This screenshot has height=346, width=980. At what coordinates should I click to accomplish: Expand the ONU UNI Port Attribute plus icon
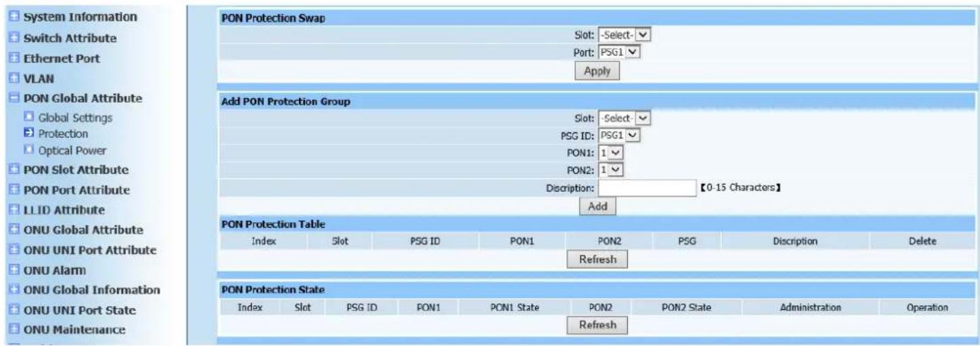[x=14, y=250]
